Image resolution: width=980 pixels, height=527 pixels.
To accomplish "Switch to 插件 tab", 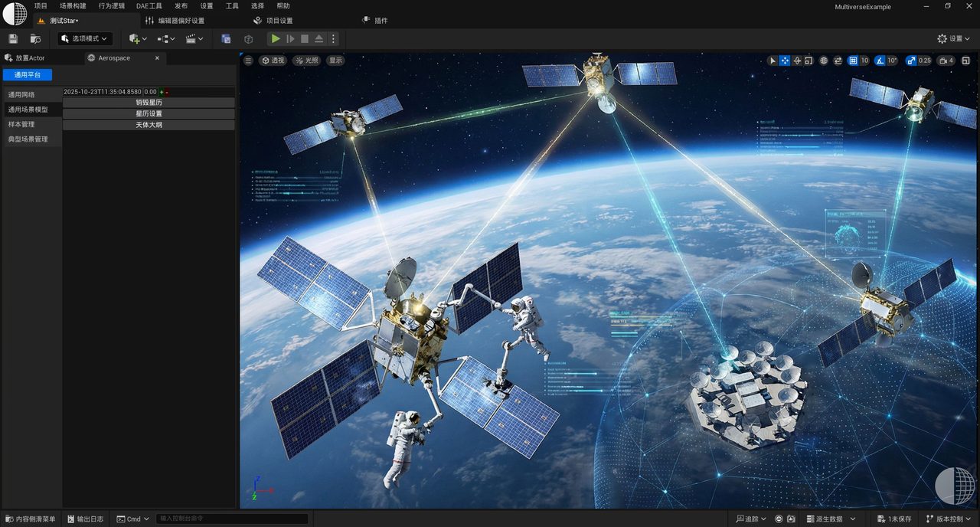I will [x=374, y=21].
